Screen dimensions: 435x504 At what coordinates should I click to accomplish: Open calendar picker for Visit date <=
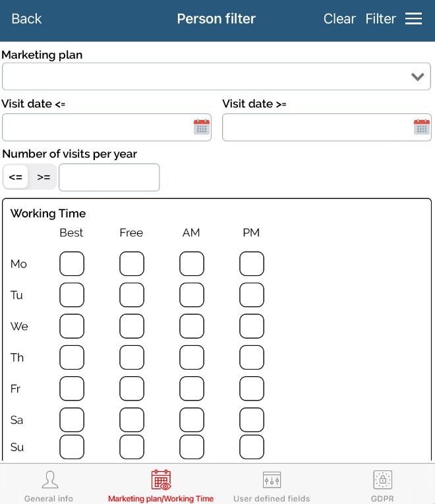[x=201, y=127]
